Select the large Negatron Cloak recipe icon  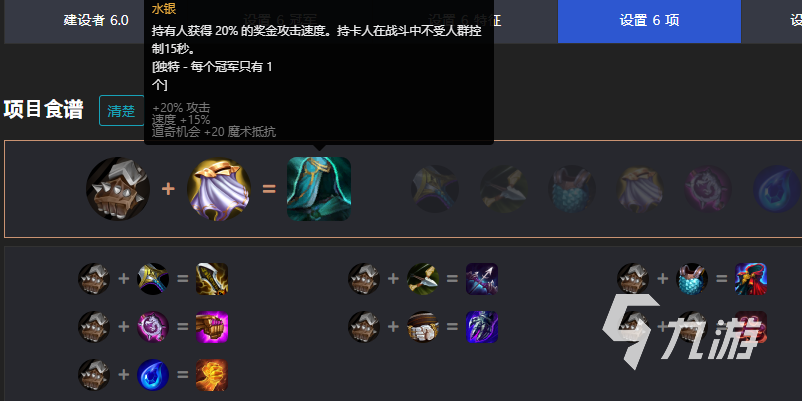coord(219,189)
